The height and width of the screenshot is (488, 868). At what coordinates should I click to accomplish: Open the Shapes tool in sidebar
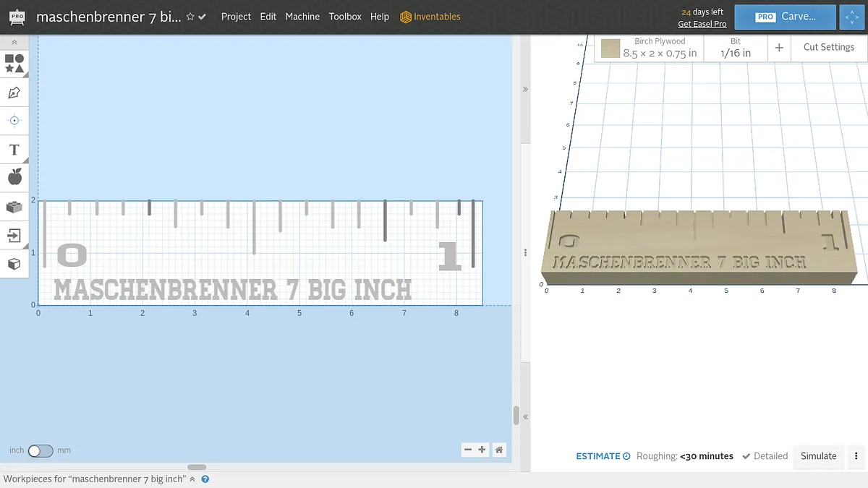click(x=14, y=64)
